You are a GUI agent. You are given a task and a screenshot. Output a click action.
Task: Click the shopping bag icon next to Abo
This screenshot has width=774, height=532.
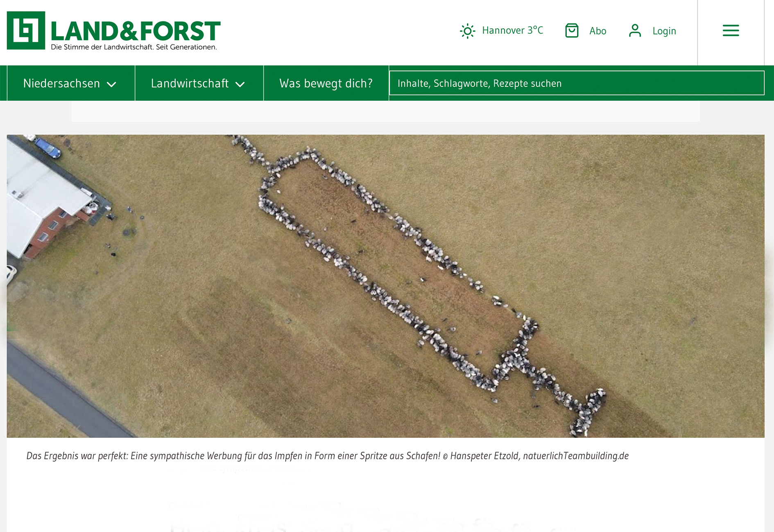572,31
